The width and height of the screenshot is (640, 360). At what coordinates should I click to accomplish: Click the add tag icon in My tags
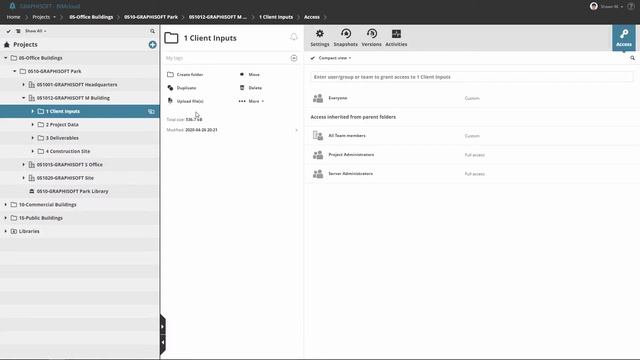tap(293, 58)
